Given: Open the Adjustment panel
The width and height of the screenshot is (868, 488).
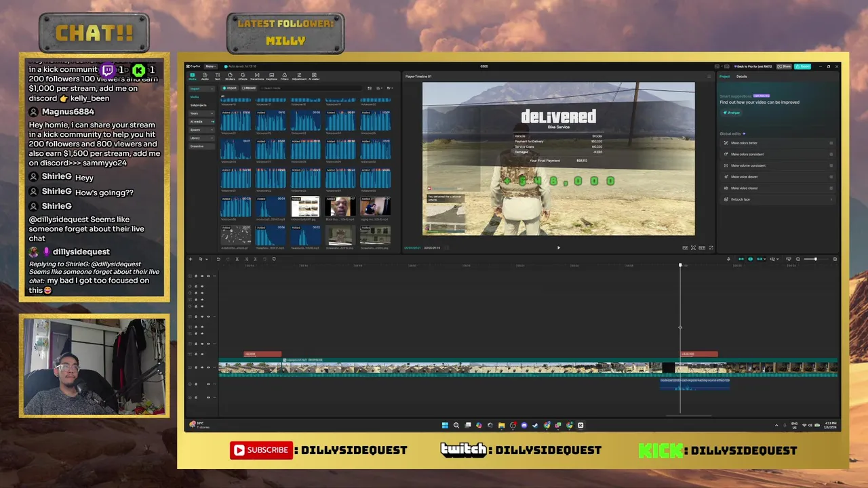Looking at the screenshot, I should 299,77.
